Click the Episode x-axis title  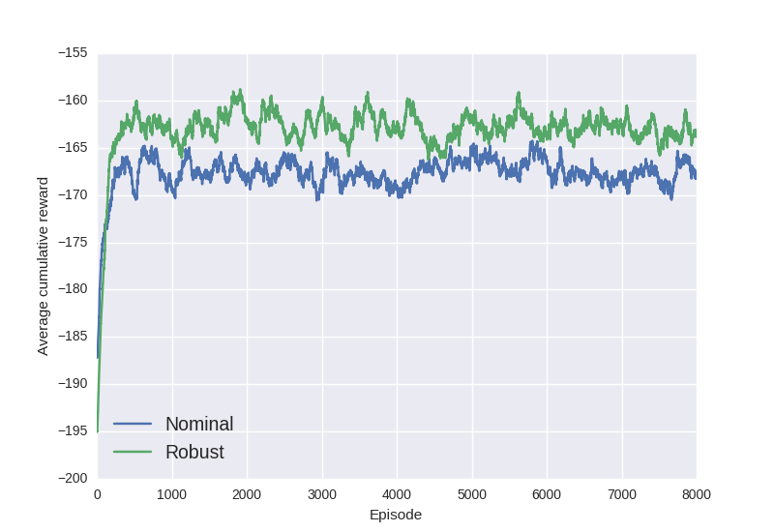pyautogui.click(x=396, y=515)
